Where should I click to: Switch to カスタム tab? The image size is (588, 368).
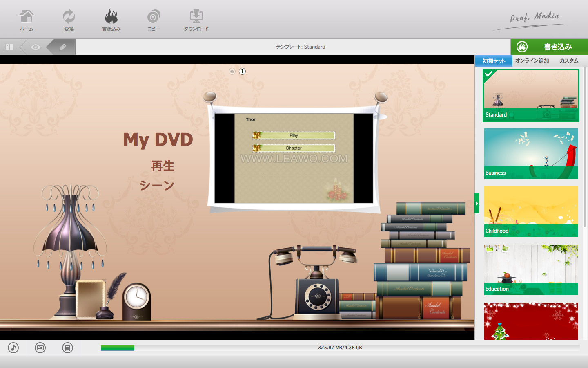(569, 61)
